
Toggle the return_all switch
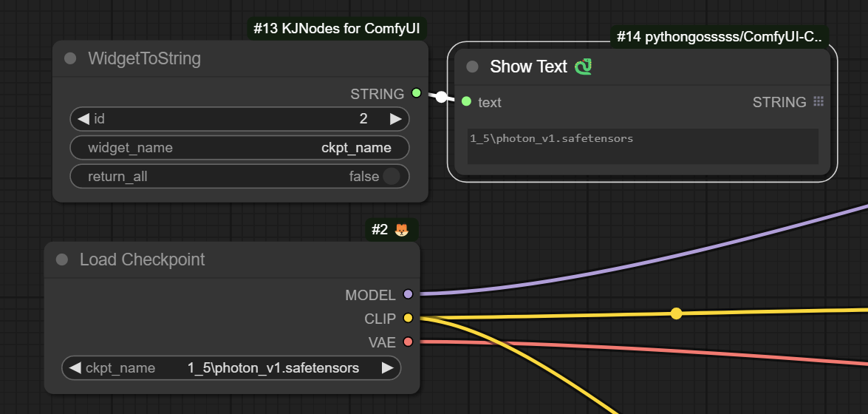391,177
